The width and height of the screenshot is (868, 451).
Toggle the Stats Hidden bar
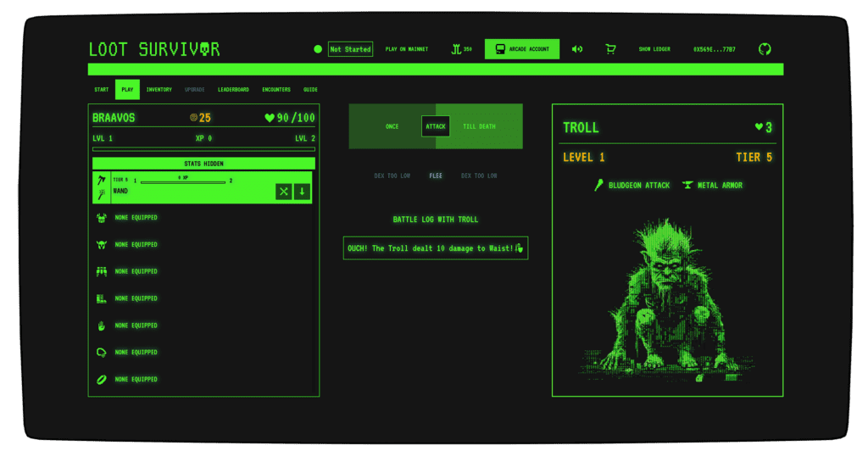coord(203,164)
